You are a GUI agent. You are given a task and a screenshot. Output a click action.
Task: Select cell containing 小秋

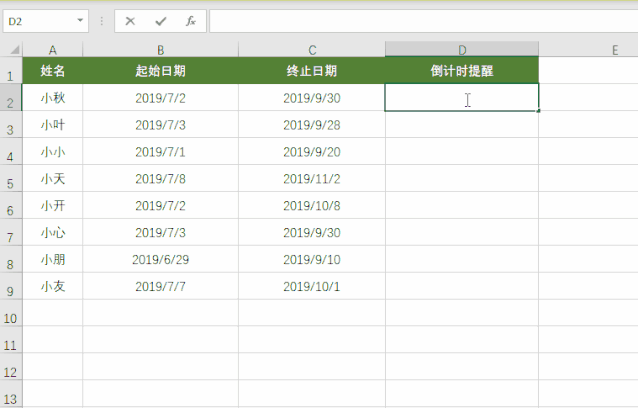point(52,98)
